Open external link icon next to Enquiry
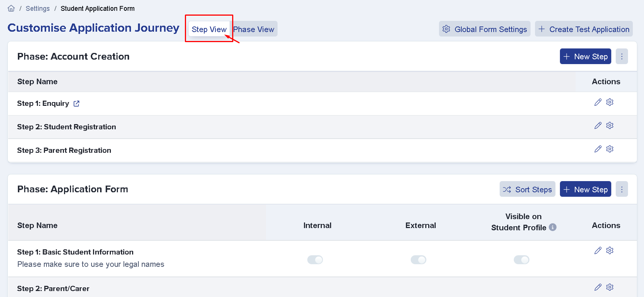The height and width of the screenshot is (297, 644). pyautogui.click(x=76, y=104)
